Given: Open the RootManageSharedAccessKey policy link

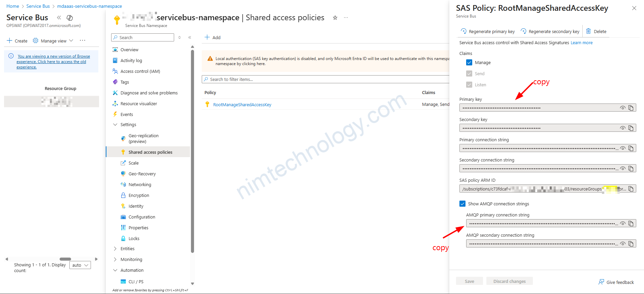Looking at the screenshot, I should 242,105.
